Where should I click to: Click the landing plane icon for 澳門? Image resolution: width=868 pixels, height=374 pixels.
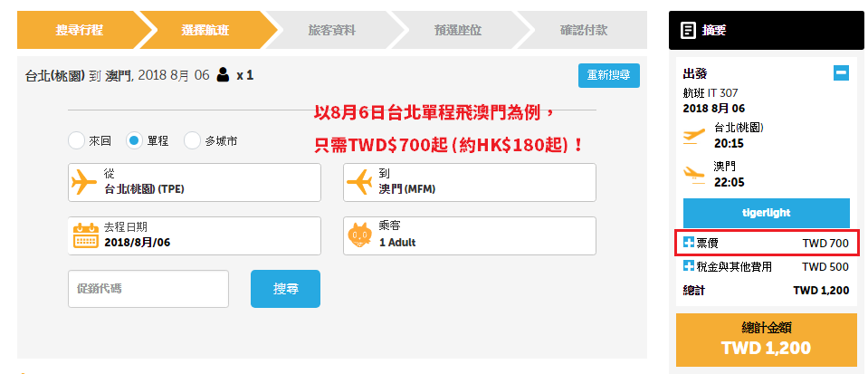coord(694,174)
